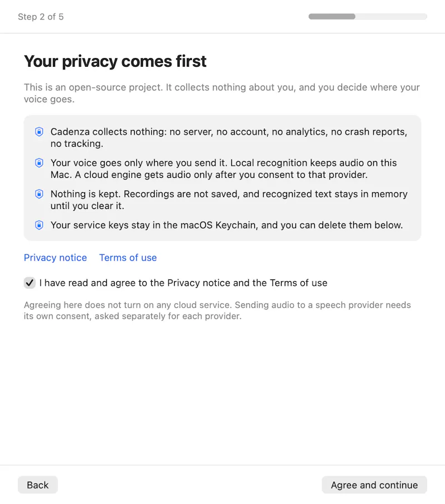Uncheck the 'I have read and agree' checkbox
445x504 pixels.
[29, 283]
